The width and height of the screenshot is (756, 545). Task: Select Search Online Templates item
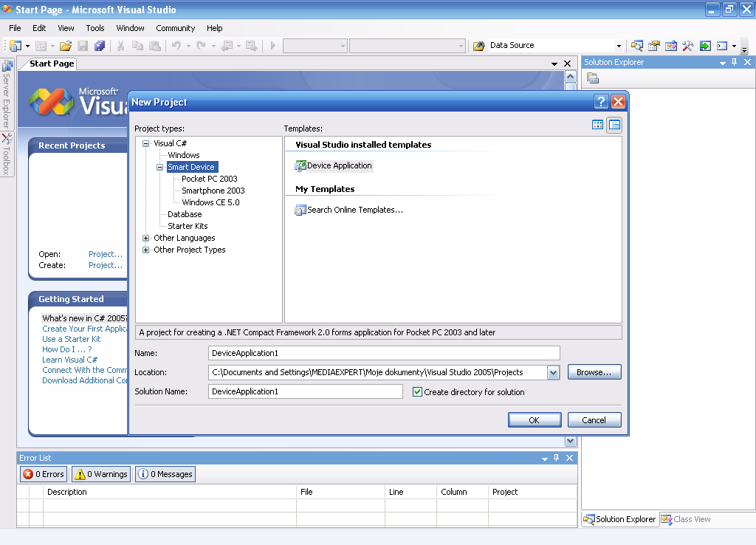tap(349, 210)
